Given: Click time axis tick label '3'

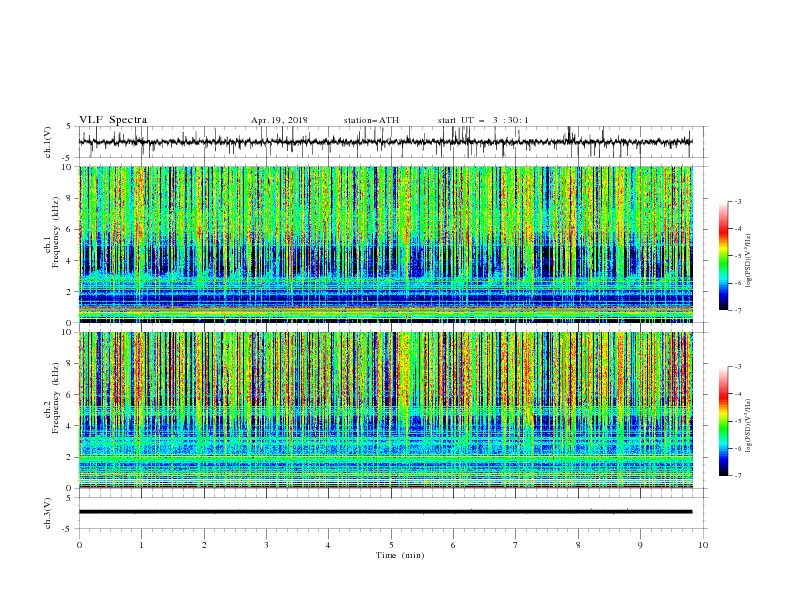Looking at the screenshot, I should pos(266,545).
